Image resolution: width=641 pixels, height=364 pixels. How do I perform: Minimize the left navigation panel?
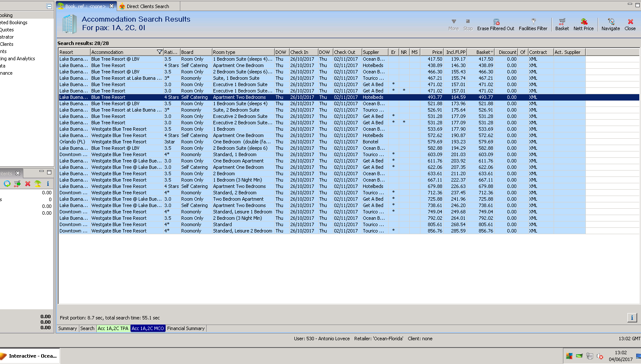[49, 6]
